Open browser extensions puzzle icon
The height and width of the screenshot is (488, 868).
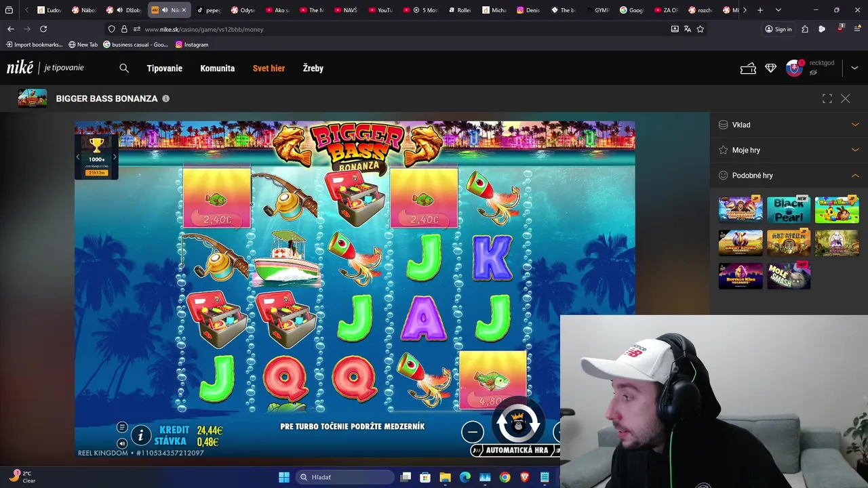point(805,29)
